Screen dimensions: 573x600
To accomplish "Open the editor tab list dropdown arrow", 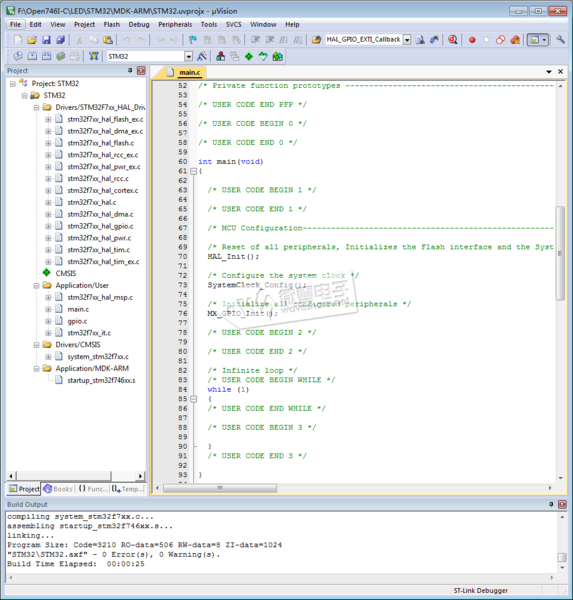I will pos(549,72).
